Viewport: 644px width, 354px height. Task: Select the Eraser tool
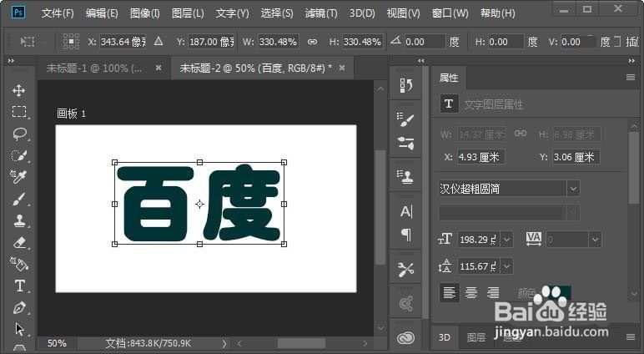pyautogui.click(x=19, y=243)
